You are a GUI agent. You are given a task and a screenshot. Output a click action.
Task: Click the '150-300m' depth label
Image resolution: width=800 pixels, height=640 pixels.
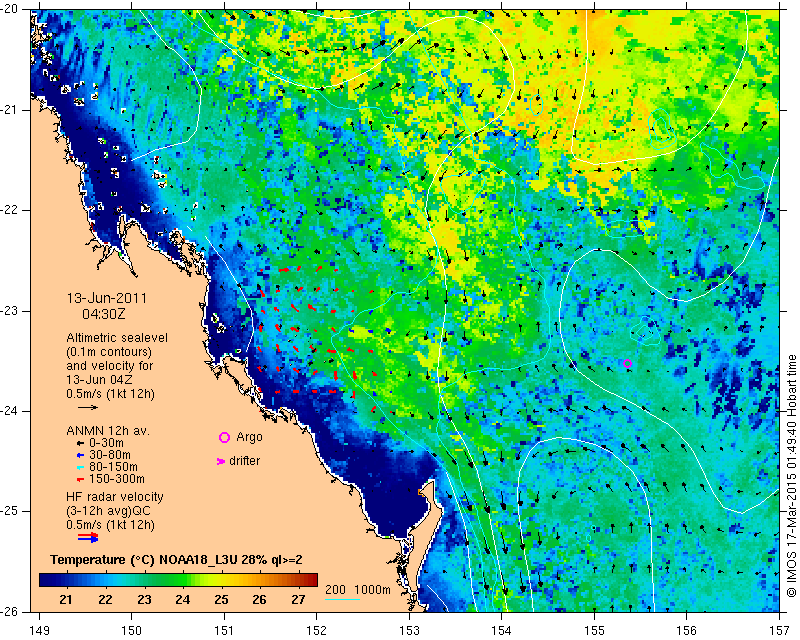coord(117,479)
